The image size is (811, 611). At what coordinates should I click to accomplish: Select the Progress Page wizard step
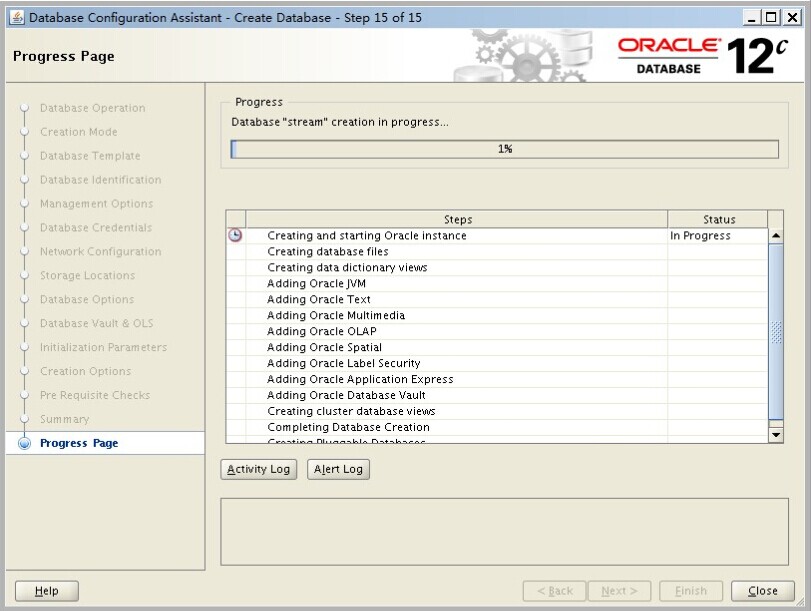pyautogui.click(x=79, y=443)
